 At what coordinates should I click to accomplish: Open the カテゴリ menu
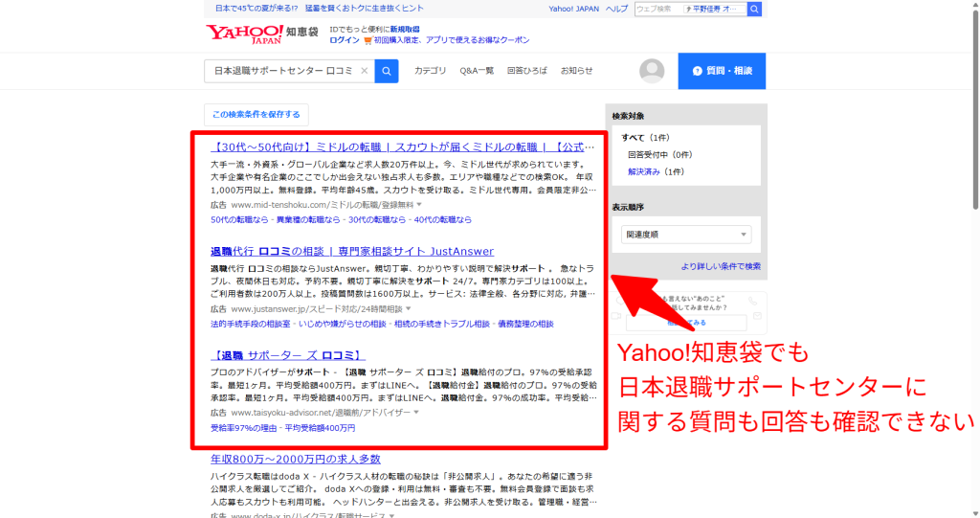pyautogui.click(x=430, y=71)
